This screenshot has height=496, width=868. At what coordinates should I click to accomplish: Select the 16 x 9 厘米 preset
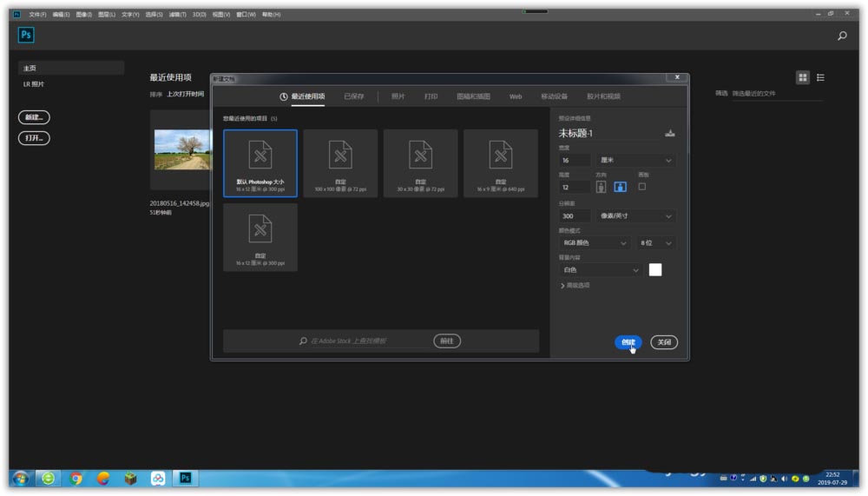(x=501, y=163)
